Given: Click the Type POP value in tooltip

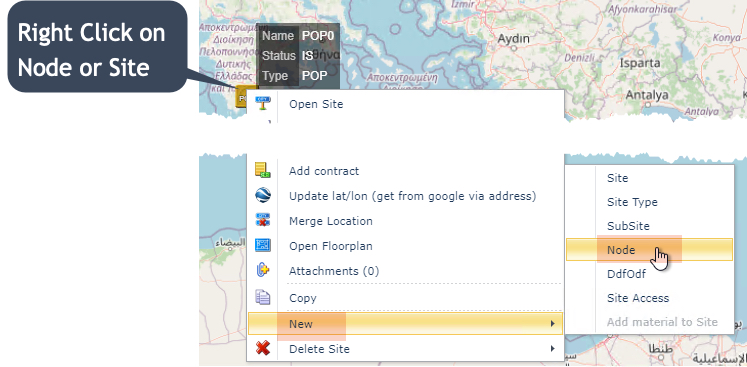Looking at the screenshot, I should click(x=314, y=76).
